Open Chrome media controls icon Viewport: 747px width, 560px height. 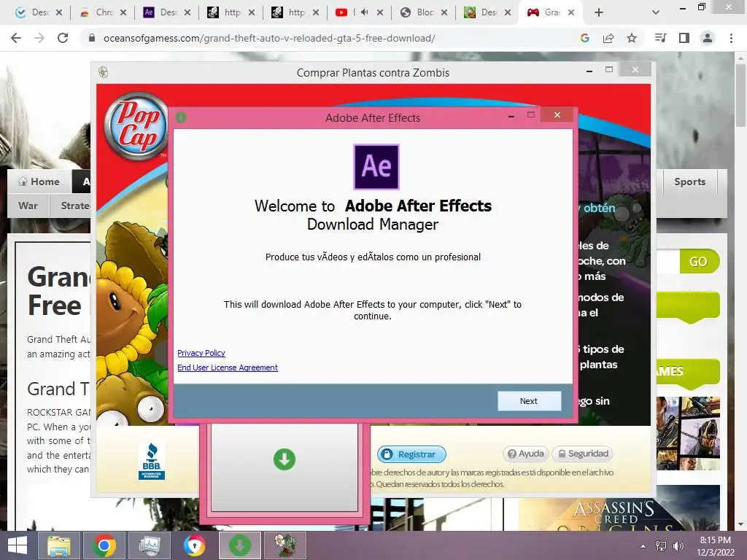tap(660, 38)
